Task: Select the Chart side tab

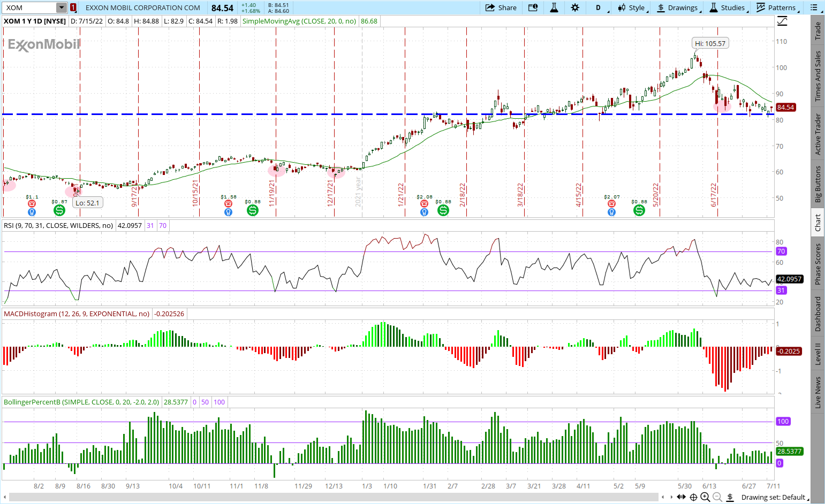Action: pyautogui.click(x=818, y=223)
